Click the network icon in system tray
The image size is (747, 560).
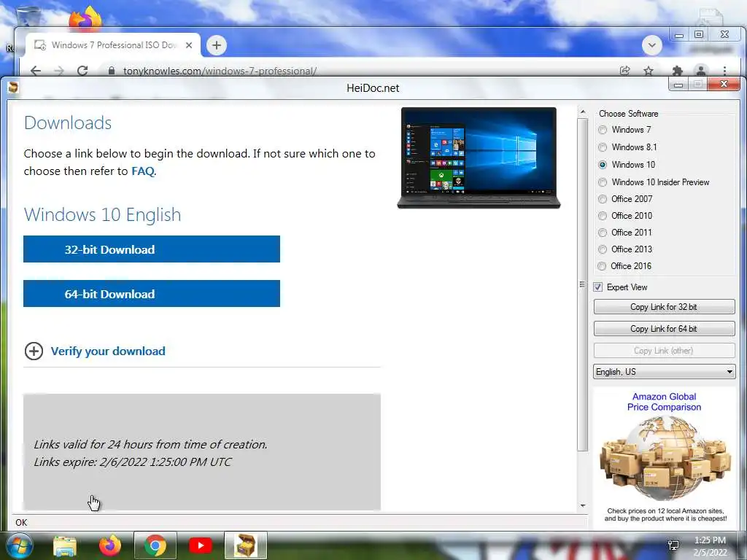[673, 545]
